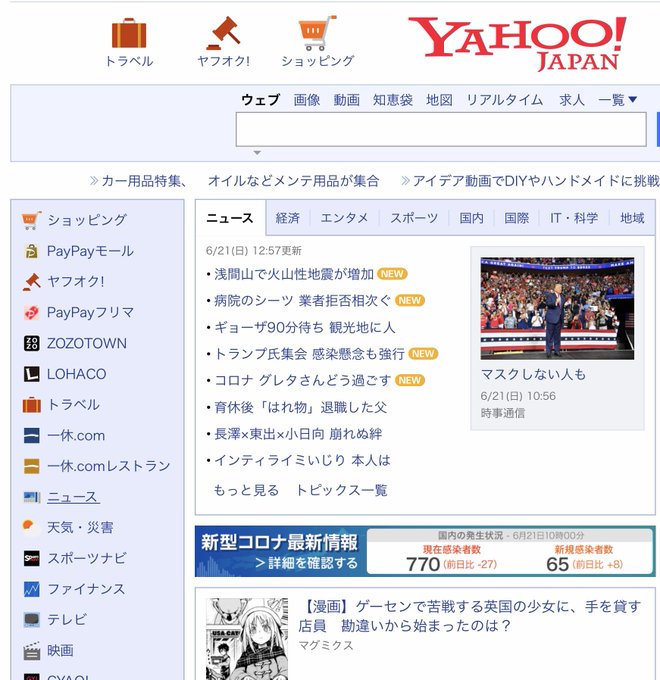Open headline トランプ氏集会 感染懸念も強行
This screenshot has height=680, width=660.
[310, 354]
